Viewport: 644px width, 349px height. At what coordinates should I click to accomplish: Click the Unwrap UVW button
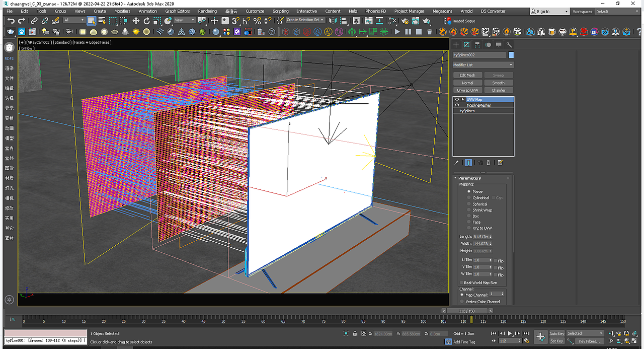click(467, 90)
